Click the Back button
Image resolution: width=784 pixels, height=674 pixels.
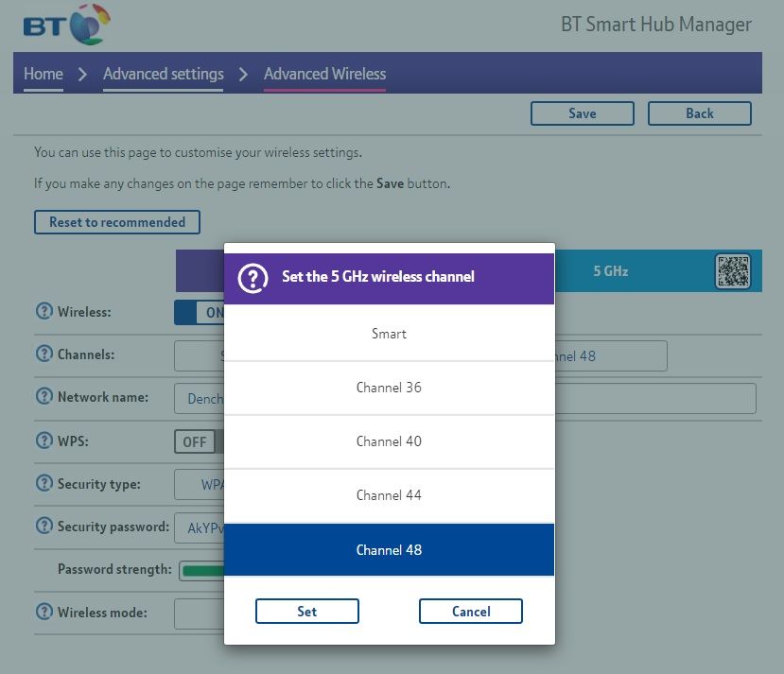point(700,113)
